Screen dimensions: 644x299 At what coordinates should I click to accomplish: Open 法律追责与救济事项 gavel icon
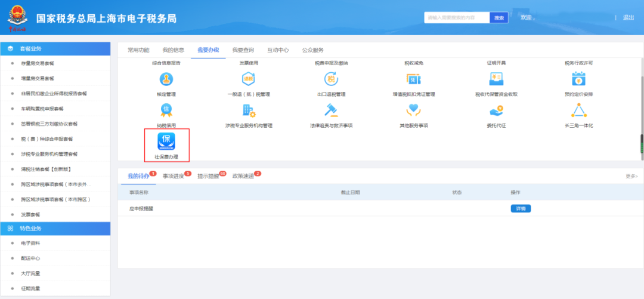(331, 110)
